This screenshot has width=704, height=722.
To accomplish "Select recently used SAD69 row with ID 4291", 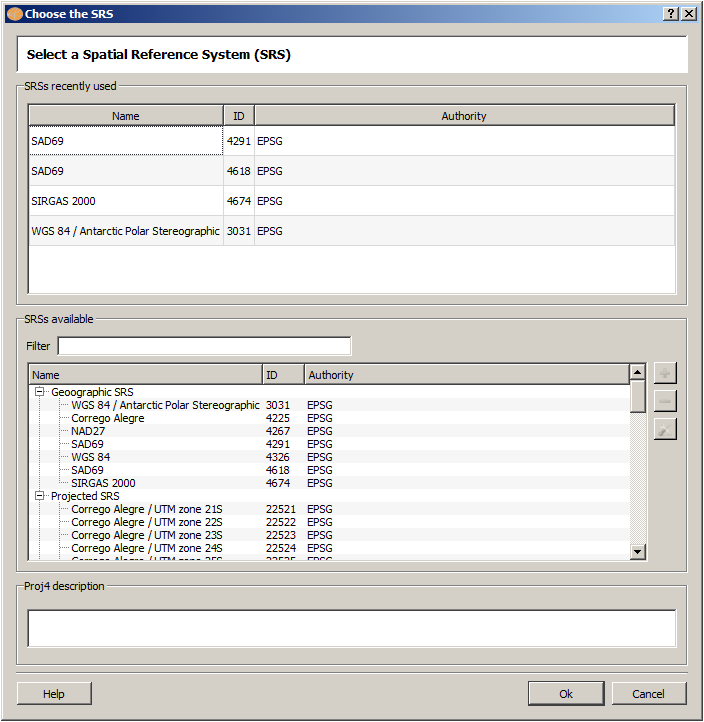I will (352, 141).
